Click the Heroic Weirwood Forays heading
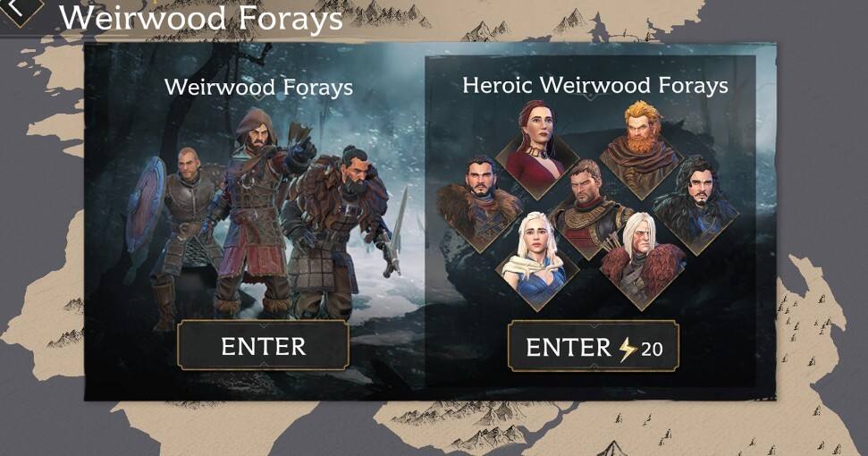Viewport: 868px width, 456px height. (x=595, y=85)
